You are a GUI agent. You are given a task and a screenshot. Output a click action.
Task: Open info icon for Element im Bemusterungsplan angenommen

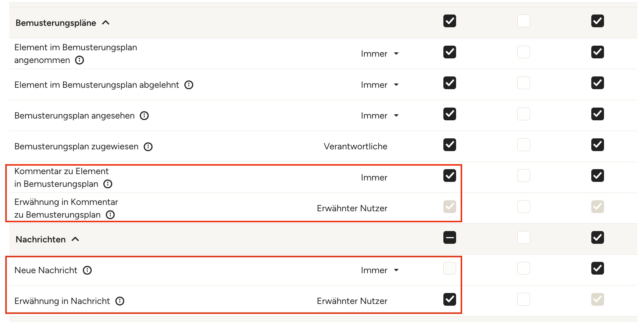pos(80,60)
